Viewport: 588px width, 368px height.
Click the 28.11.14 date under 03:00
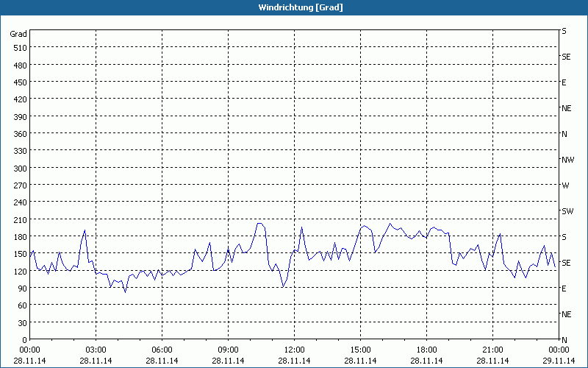96,361
